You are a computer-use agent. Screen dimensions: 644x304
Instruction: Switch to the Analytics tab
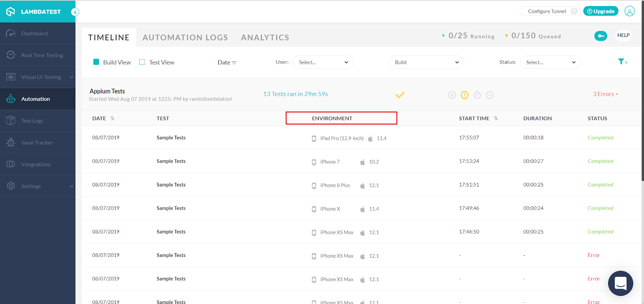point(265,37)
